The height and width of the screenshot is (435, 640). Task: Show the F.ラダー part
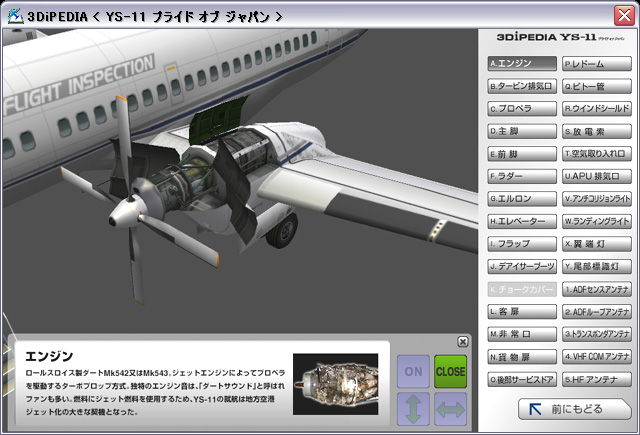point(522,176)
